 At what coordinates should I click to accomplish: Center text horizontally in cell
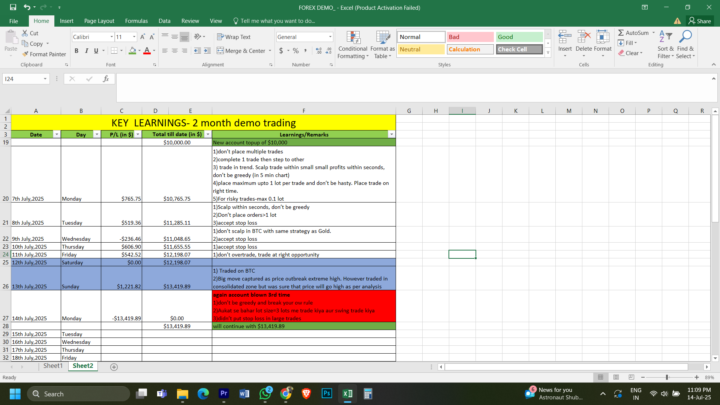tap(174, 51)
